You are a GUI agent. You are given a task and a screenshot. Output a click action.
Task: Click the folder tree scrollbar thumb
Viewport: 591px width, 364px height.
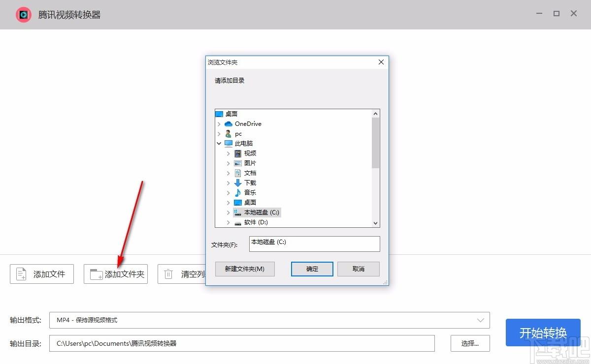point(376,143)
